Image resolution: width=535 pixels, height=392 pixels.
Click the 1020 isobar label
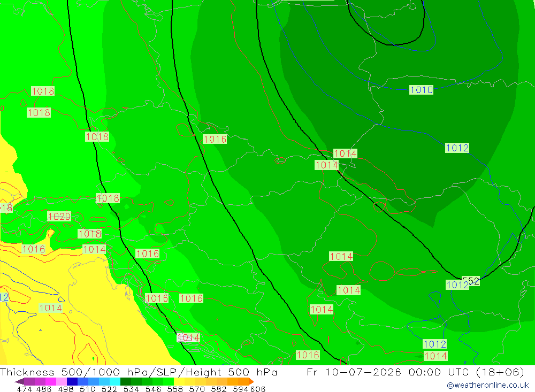[59, 216]
